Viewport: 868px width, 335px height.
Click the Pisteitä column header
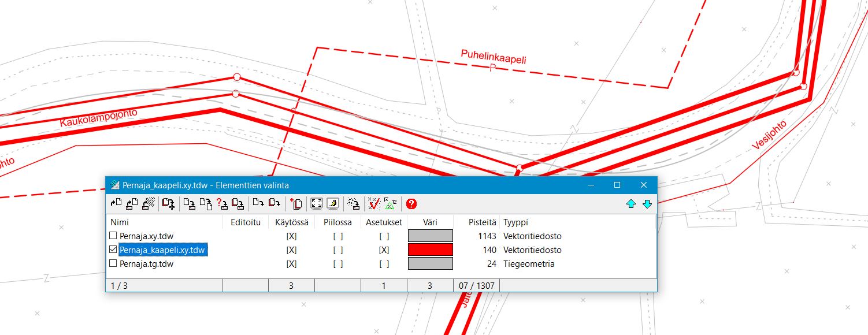click(x=483, y=222)
